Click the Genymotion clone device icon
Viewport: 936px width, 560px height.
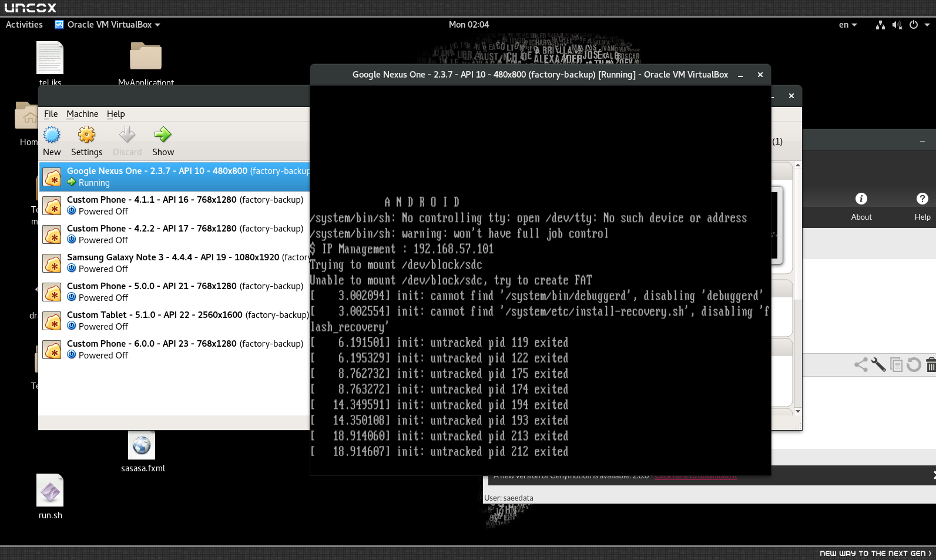(x=896, y=365)
